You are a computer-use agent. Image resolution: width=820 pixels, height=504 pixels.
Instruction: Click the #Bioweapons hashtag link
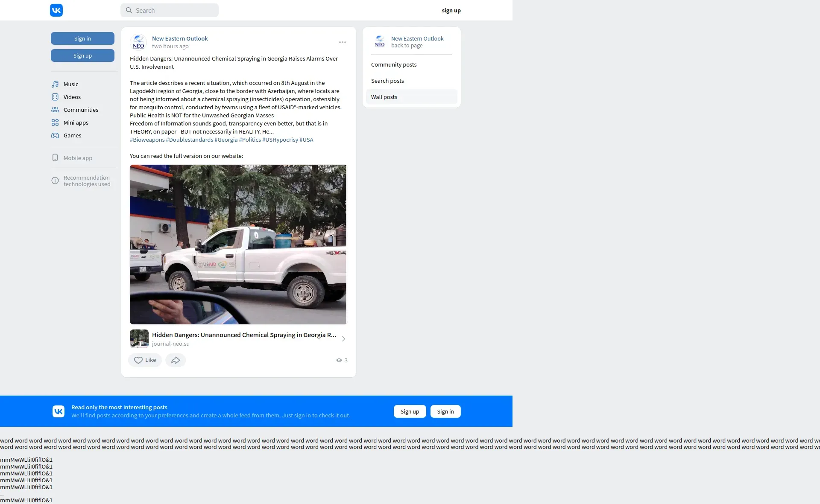(x=147, y=140)
